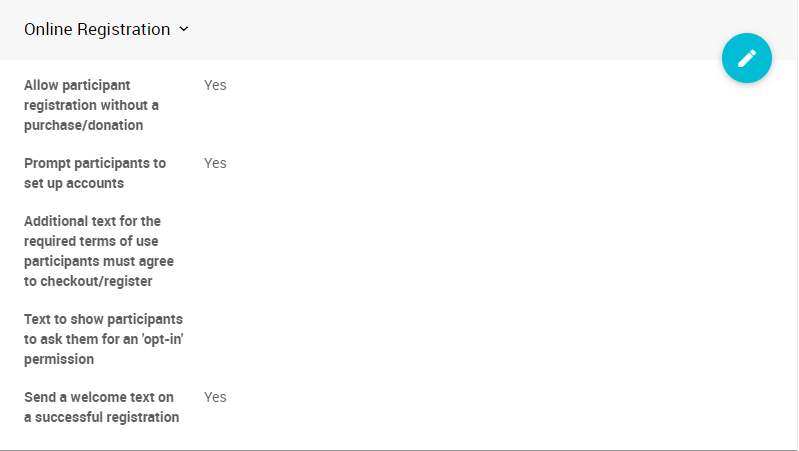Click the Online Registration section title
This screenshot has width=799, height=451.
pyautogui.click(x=97, y=30)
